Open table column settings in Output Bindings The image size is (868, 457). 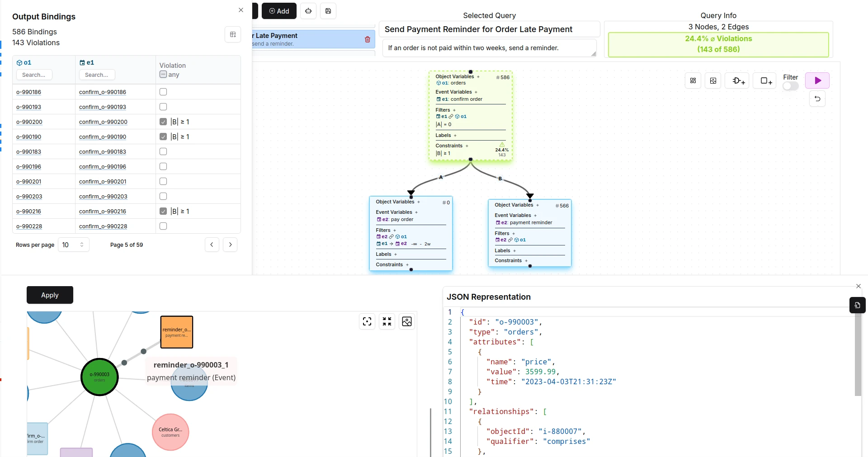tap(233, 34)
